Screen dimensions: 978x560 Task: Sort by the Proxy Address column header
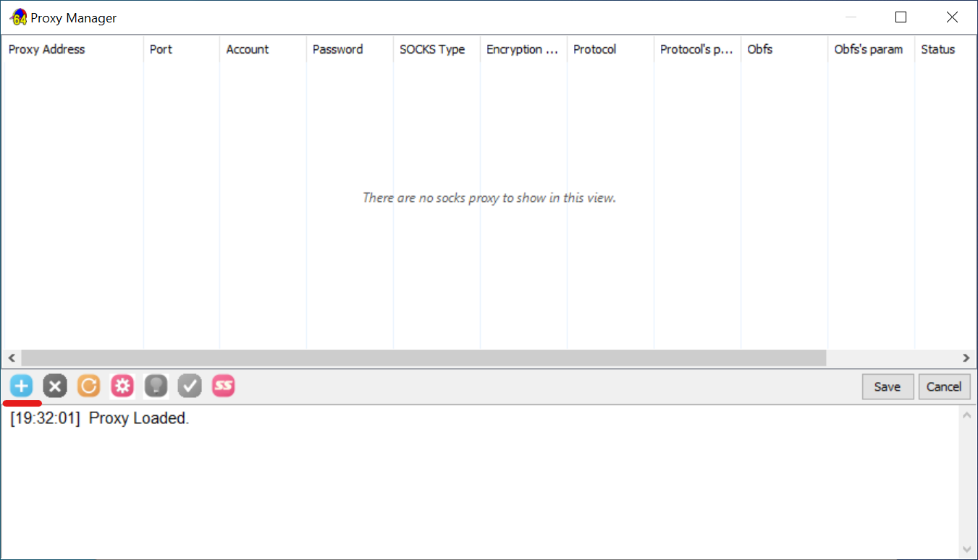tap(46, 49)
